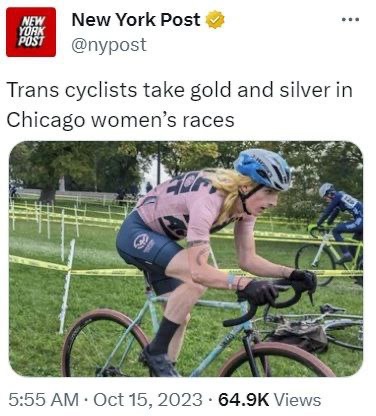Open the @nypost handle link
Image resolution: width=376 pixels, height=416 pixels.
coord(109,45)
